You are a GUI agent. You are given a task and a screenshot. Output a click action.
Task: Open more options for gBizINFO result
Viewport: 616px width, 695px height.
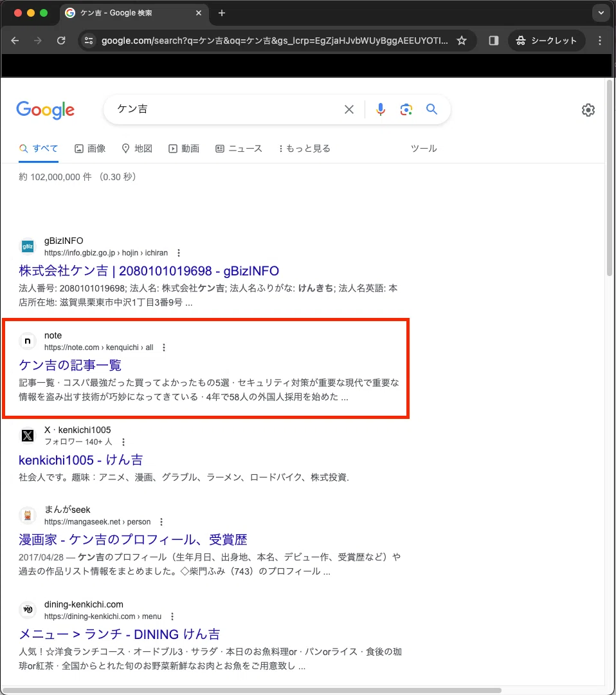point(179,253)
